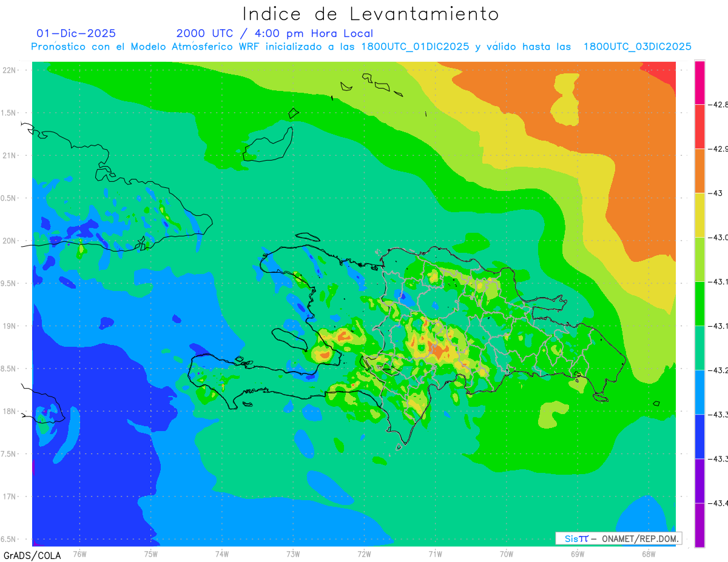The width and height of the screenshot is (728, 562).
Task: Click the '1800UTC_03DIC2025' valid-until timestamp
Action: pyautogui.click(x=638, y=47)
